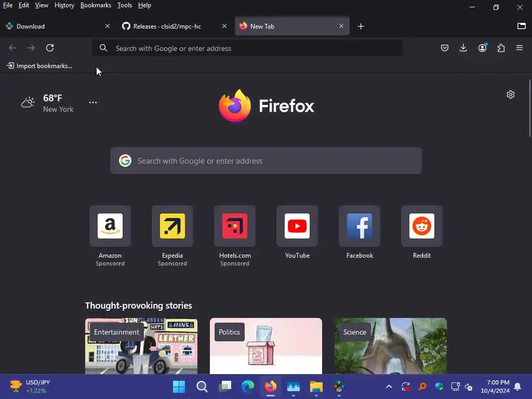The height and width of the screenshot is (399, 532).
Task: Go back using the back arrow
Action: (x=12, y=48)
